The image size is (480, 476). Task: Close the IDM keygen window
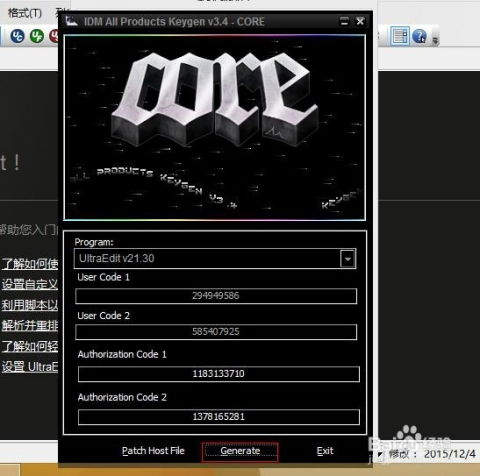360,22
